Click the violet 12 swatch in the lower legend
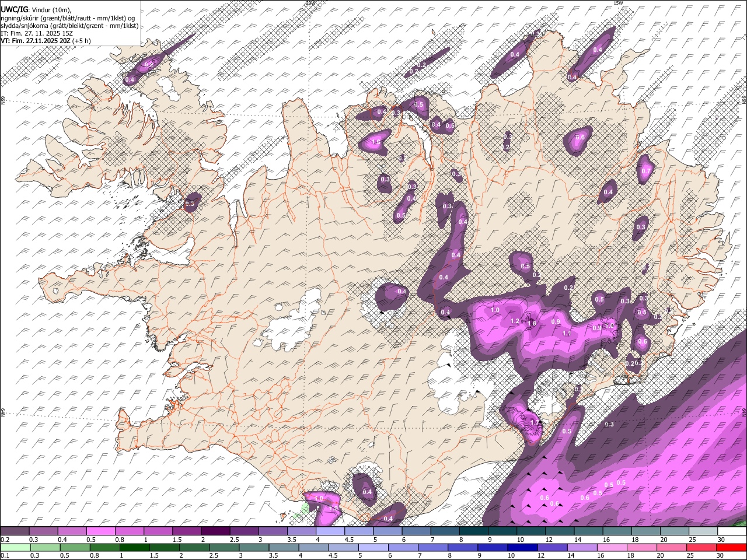Screen dimensions: 747x560 coord(551,547)
